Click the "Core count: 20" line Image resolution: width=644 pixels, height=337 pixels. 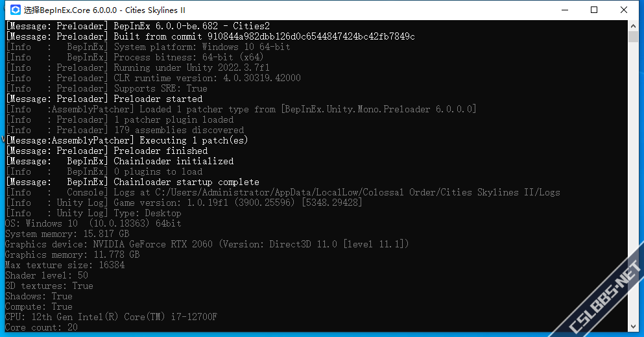(x=41, y=327)
